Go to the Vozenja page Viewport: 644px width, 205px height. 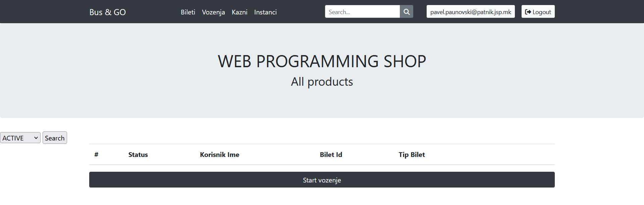point(213,12)
